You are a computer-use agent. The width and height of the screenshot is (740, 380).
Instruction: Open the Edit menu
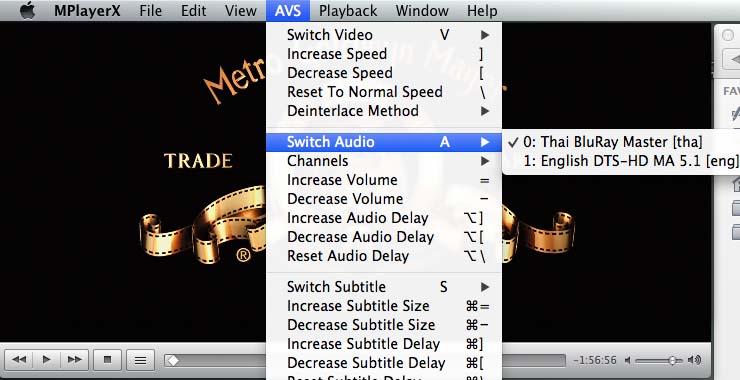193,10
